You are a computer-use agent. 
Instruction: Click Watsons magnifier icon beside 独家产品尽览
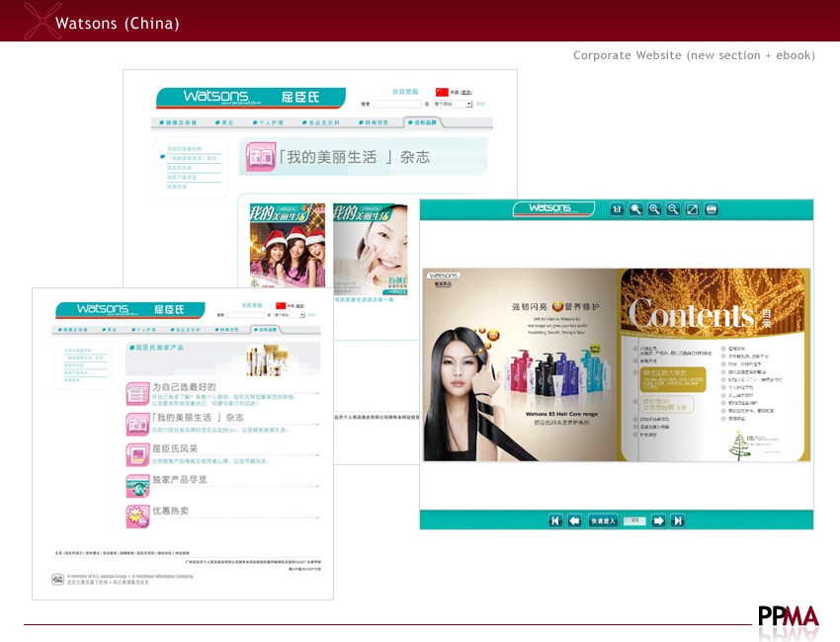coord(137,487)
